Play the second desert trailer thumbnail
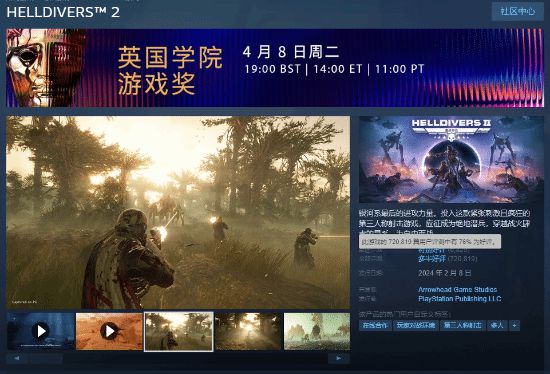 (109, 331)
